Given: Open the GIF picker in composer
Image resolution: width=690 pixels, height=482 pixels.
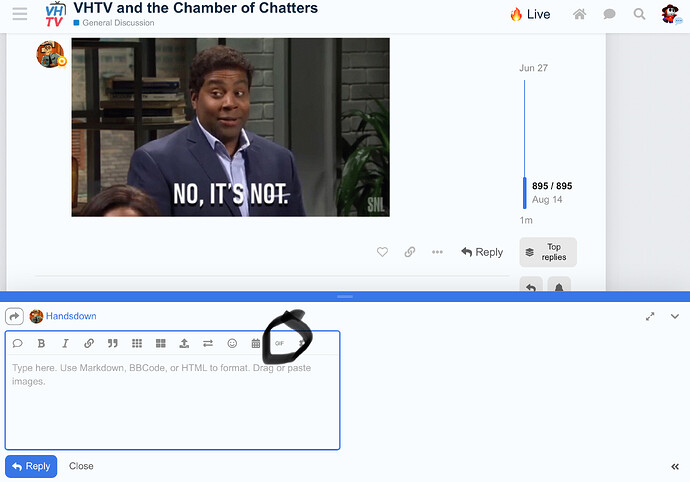Looking at the screenshot, I should coord(280,343).
